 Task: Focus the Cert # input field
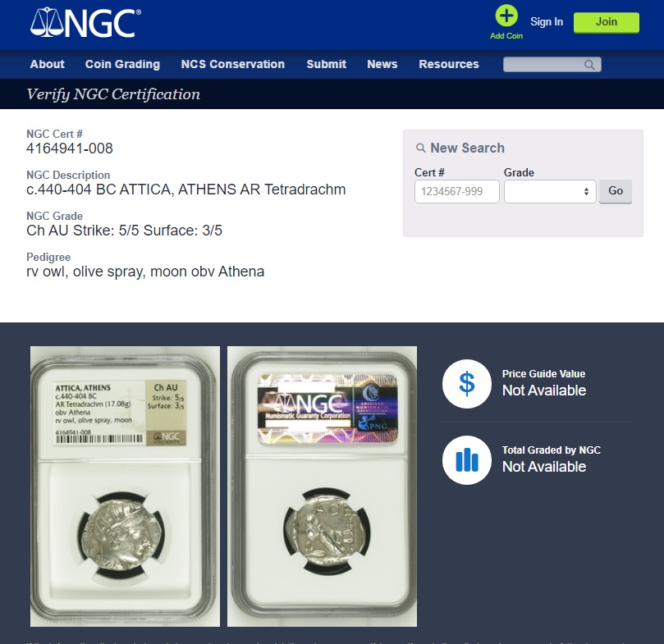click(456, 191)
